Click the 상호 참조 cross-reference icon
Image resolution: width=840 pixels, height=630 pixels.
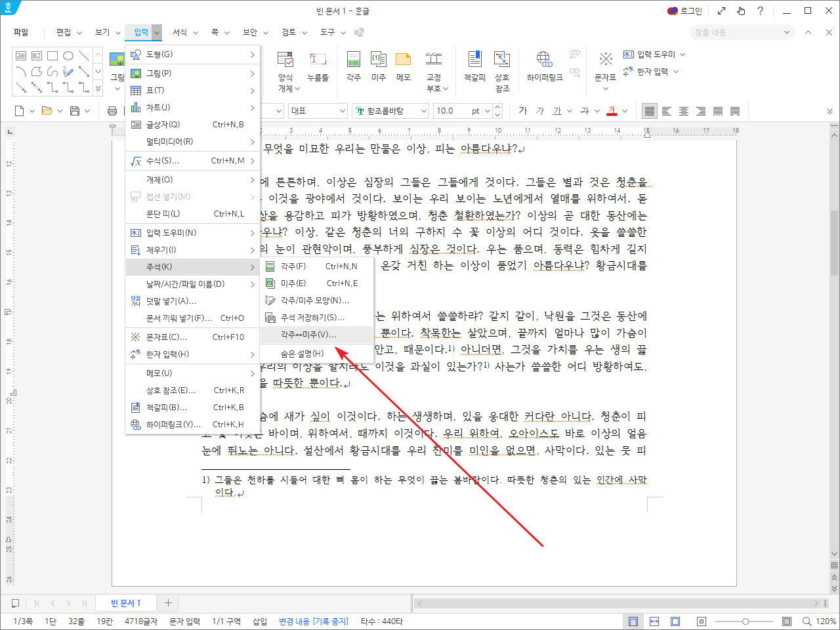tap(502, 71)
